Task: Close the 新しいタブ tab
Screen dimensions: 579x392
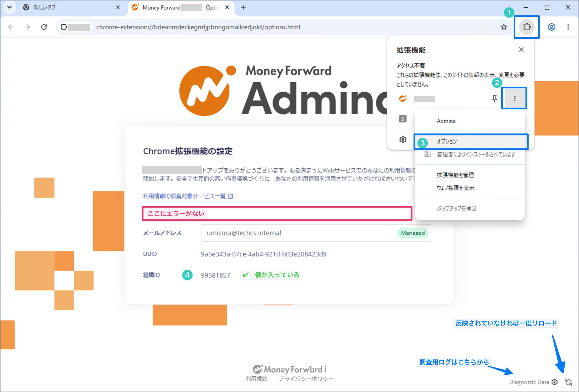Action: (x=118, y=7)
